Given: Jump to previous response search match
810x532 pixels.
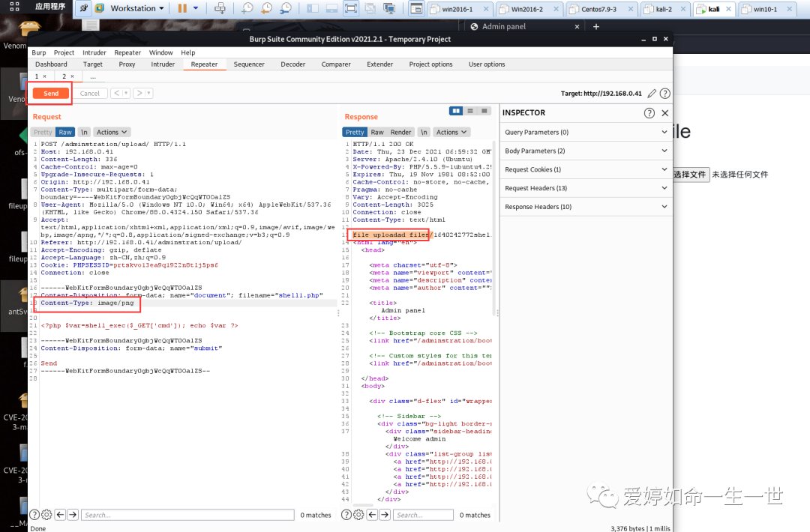Looking at the screenshot, I should [372, 515].
